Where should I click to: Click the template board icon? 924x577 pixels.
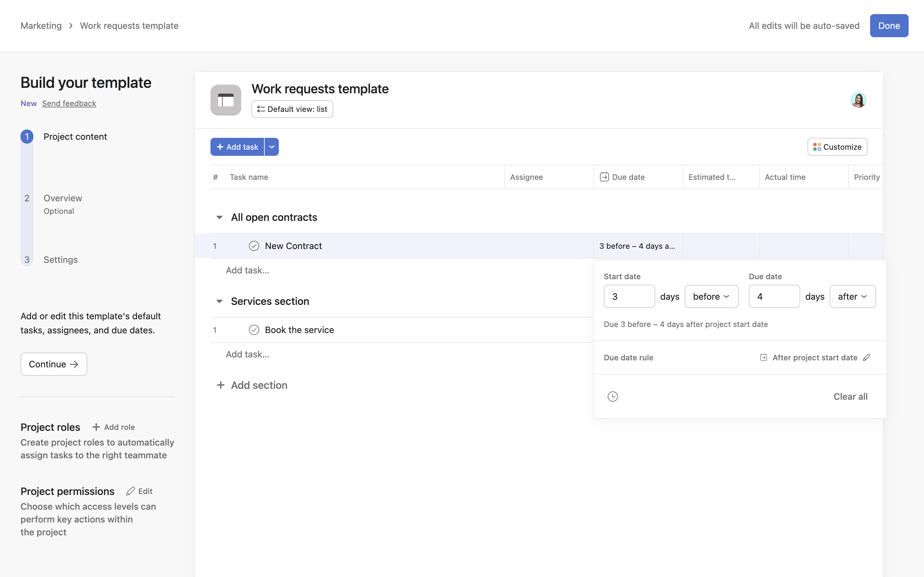tap(226, 100)
